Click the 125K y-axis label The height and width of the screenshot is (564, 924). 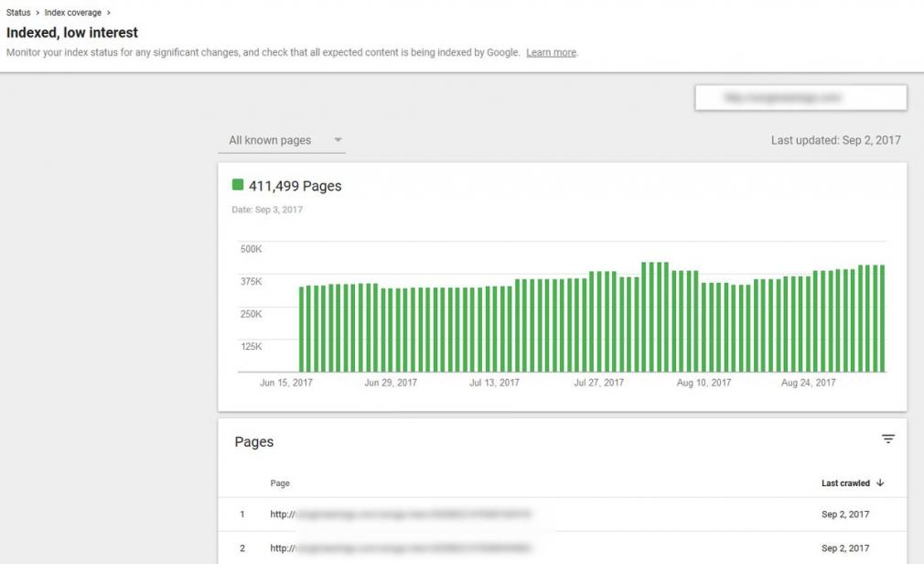pos(251,346)
